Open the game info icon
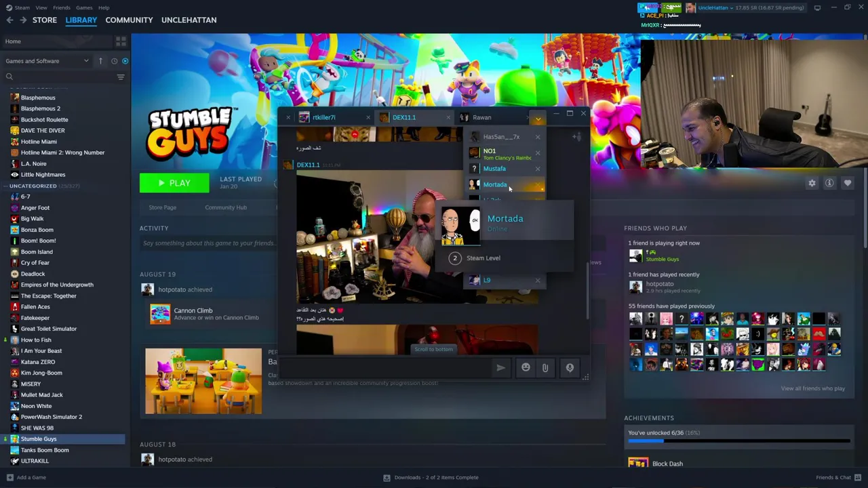Image resolution: width=868 pixels, height=488 pixels. [829, 183]
